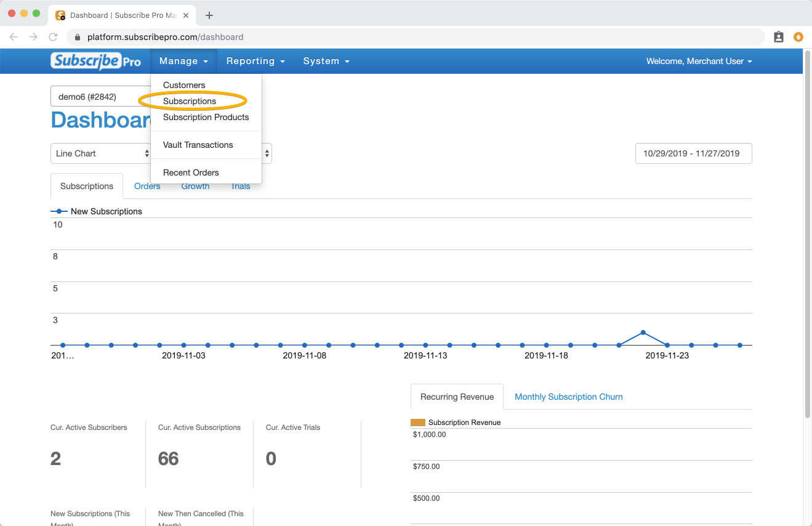
Task: Select the Monthly Subscription Churn tab
Action: pyautogui.click(x=569, y=397)
